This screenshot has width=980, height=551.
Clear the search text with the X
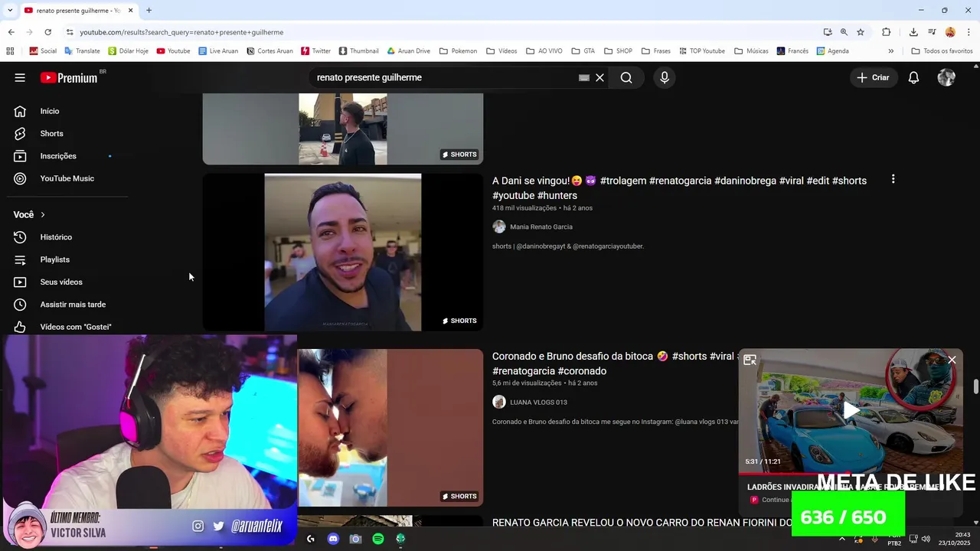[x=600, y=77]
